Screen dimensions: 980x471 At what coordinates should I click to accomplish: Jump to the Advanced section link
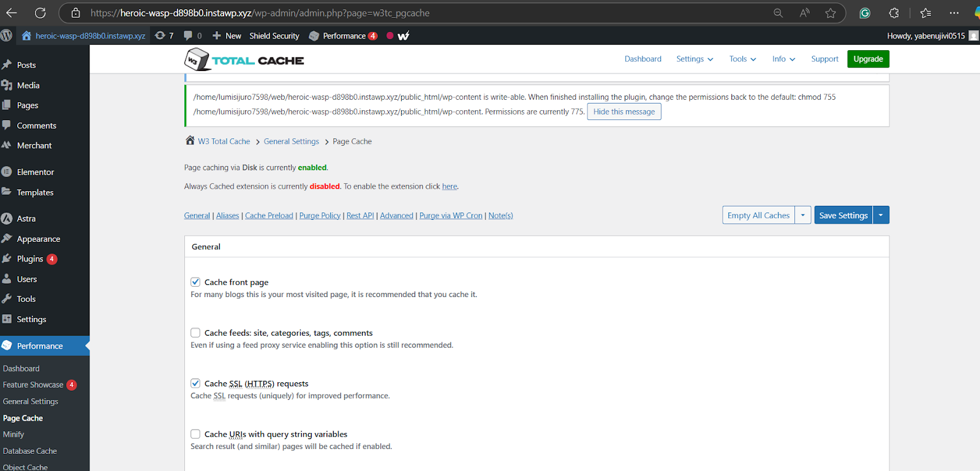click(x=396, y=216)
